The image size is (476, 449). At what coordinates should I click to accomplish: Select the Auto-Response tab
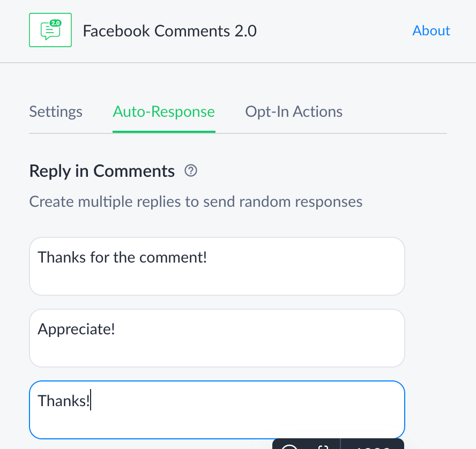click(163, 111)
